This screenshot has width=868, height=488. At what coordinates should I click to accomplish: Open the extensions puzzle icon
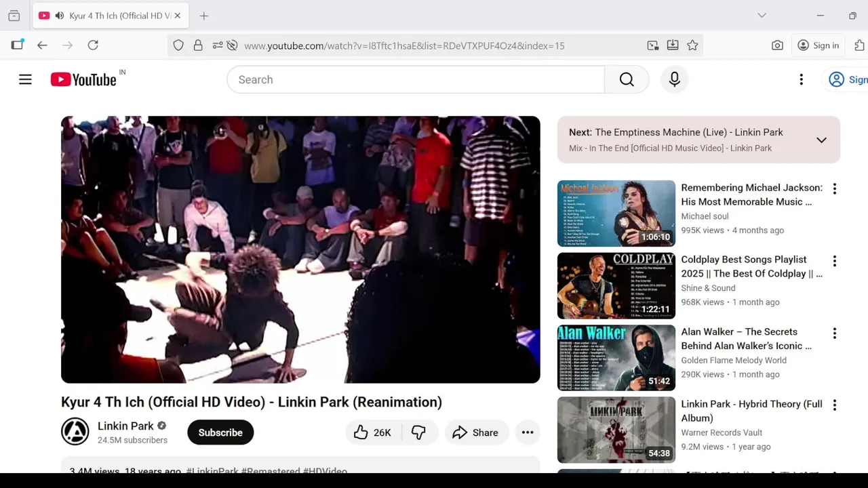click(859, 45)
